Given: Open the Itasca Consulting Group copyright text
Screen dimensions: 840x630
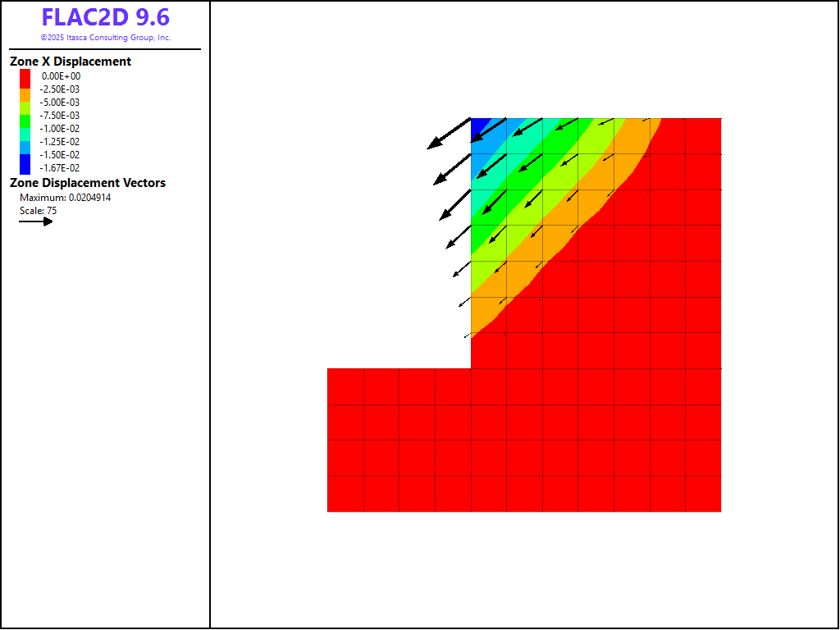Looking at the screenshot, I should pos(105,38).
